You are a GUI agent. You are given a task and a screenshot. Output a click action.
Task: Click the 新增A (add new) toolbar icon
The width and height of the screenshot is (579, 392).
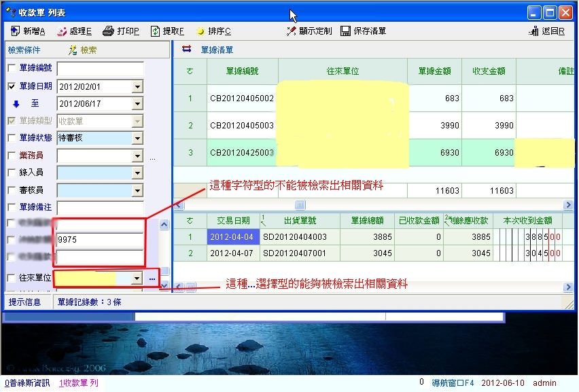click(16, 31)
